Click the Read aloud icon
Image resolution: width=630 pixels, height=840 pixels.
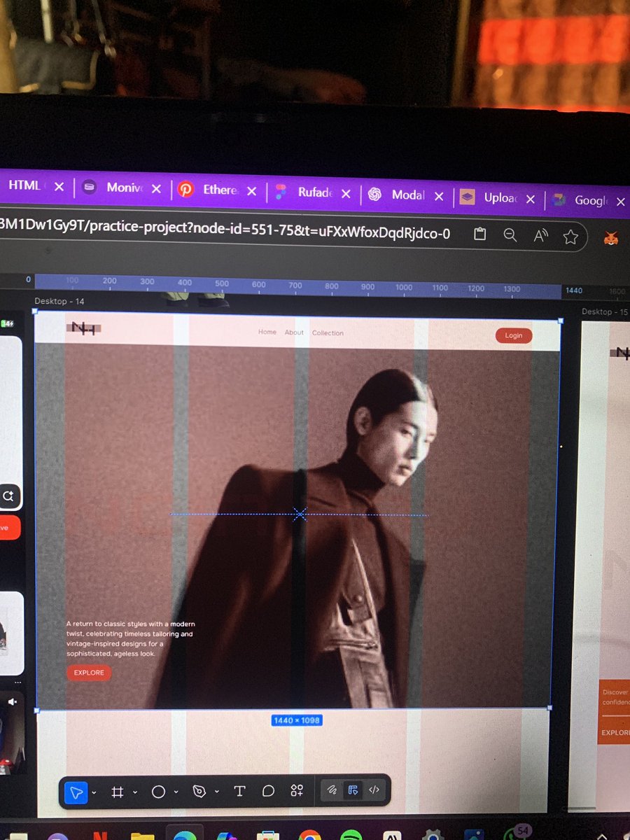tap(540, 236)
